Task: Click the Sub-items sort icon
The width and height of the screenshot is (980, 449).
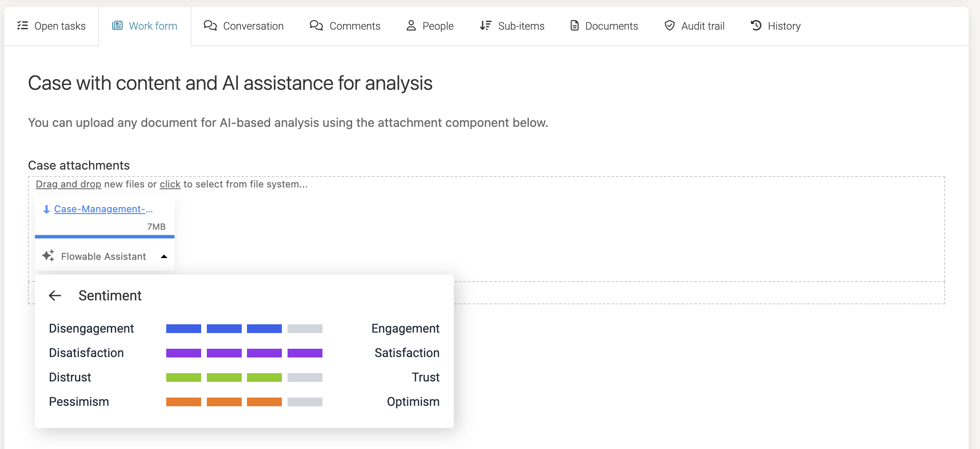Action: (486, 26)
